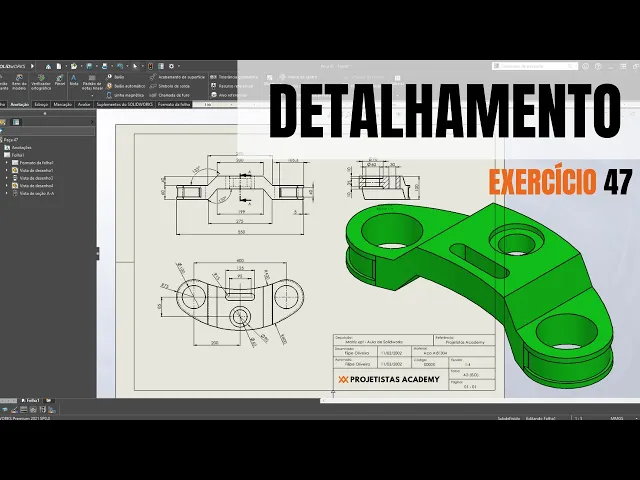
Task: Expand the Vista de desenho1 tree node
Action: (x=6, y=171)
